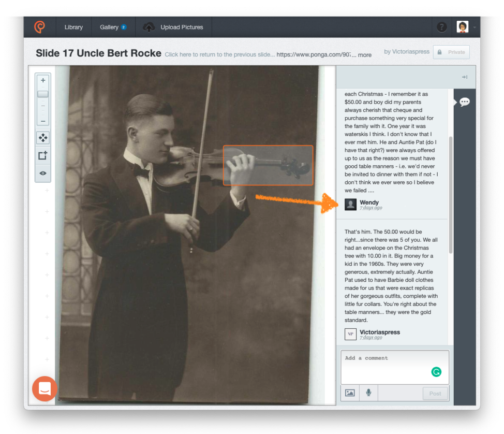Image resolution: width=504 pixels, height=434 pixels.
Task: Select the microphone icon to record a comment
Action: click(x=368, y=393)
